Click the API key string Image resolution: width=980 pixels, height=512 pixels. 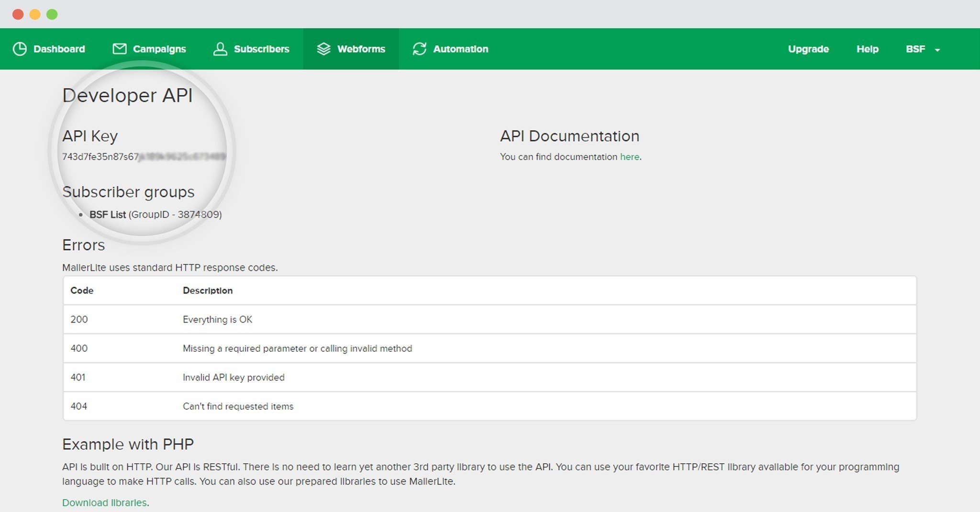tap(144, 157)
